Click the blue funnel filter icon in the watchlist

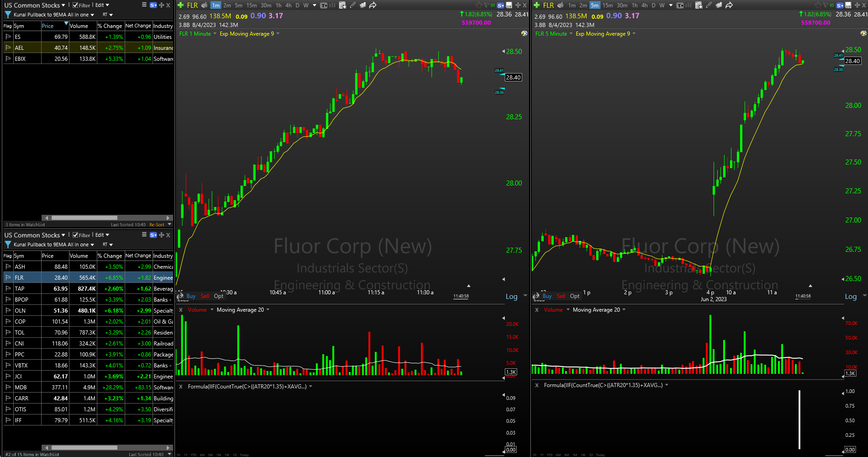point(8,15)
